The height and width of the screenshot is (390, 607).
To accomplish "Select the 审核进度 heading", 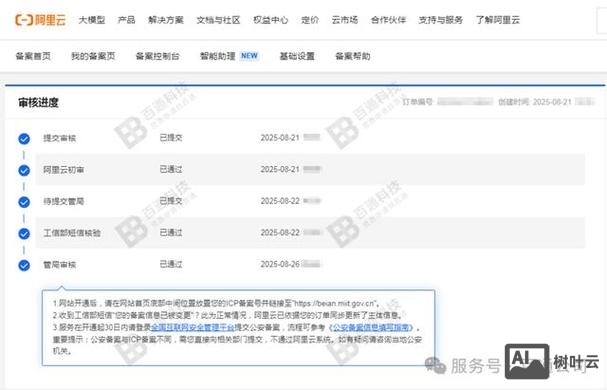I will click(38, 103).
